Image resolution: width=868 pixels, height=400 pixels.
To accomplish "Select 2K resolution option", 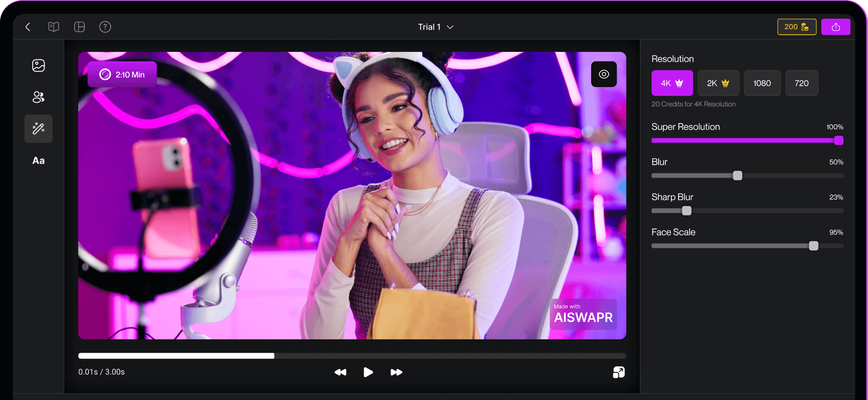I will pos(718,83).
